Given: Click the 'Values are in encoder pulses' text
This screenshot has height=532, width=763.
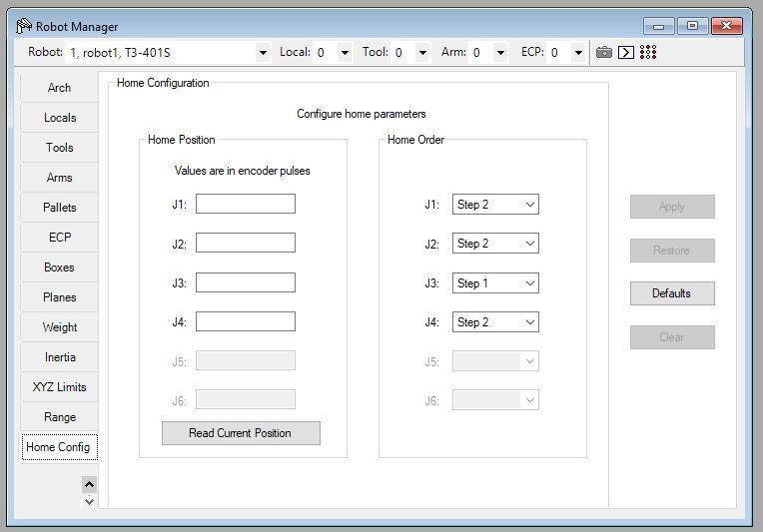Looking at the screenshot, I should [x=243, y=171].
